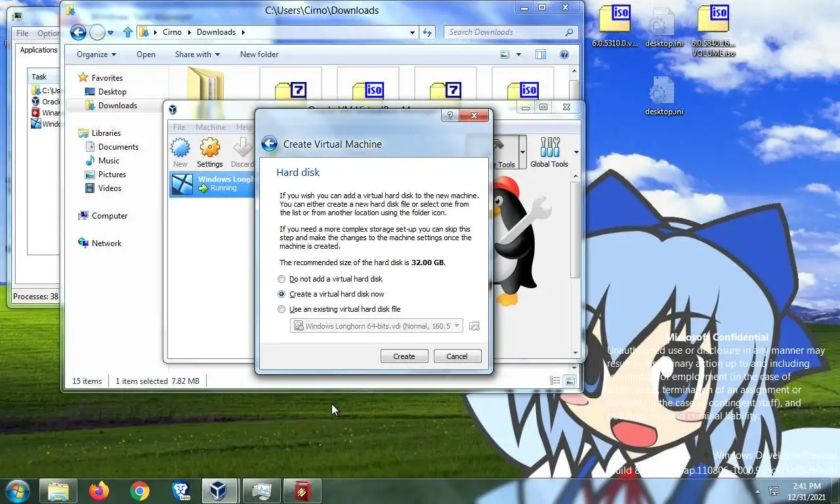Open Explorer help via blue question icon

tap(564, 54)
